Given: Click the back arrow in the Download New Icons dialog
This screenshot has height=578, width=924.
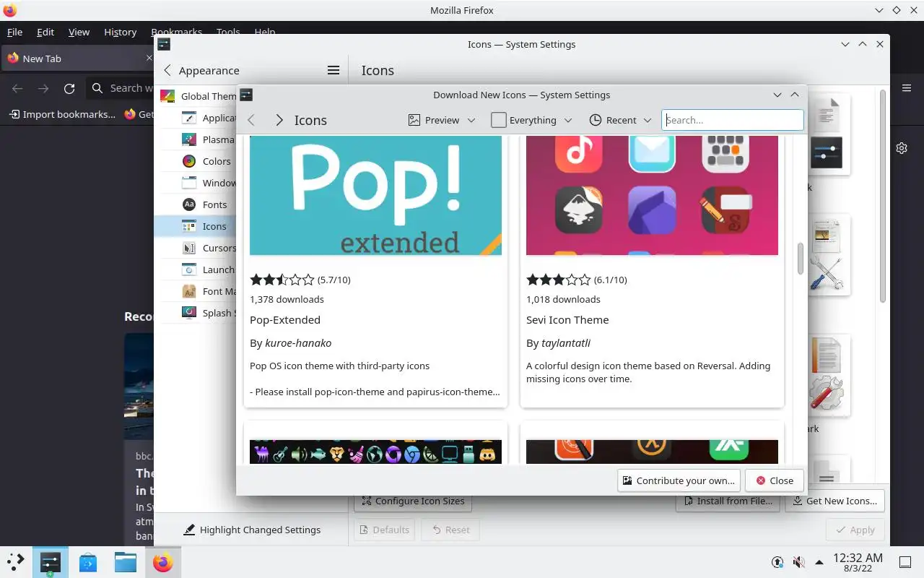Looking at the screenshot, I should pyautogui.click(x=251, y=120).
